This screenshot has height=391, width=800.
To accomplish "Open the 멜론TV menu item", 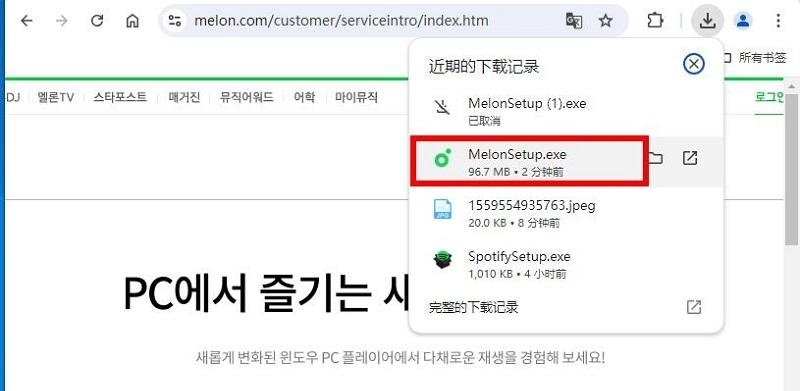I will [x=56, y=97].
